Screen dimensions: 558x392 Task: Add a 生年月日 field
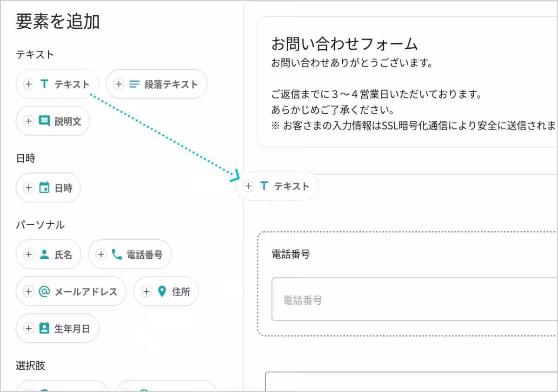57,328
